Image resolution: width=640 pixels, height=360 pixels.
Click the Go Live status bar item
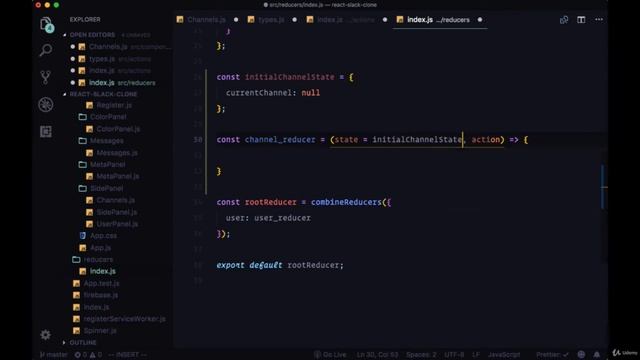coord(330,354)
